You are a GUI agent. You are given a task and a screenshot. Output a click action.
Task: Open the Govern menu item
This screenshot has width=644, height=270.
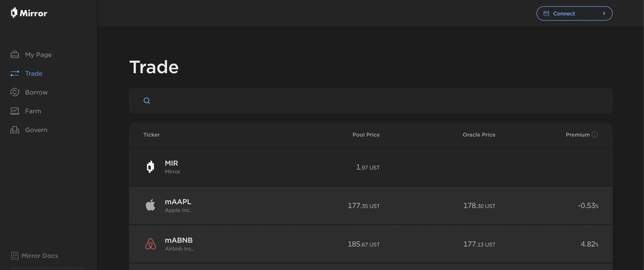coord(36,130)
